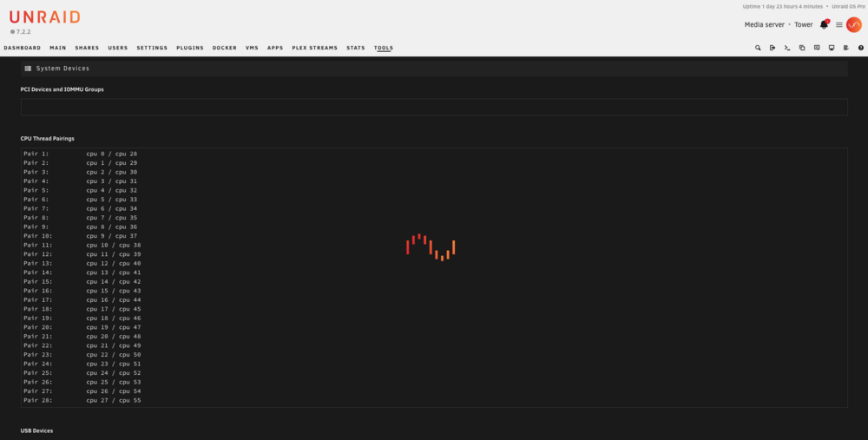
Task: Select row Pair 23: cpu 22 / cpu 50
Action: 82,355
